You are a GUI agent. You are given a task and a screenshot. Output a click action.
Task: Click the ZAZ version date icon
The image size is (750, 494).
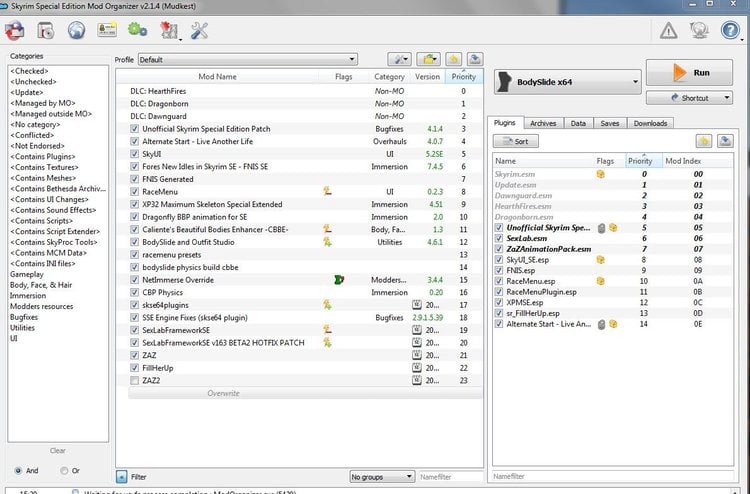pyautogui.click(x=417, y=355)
